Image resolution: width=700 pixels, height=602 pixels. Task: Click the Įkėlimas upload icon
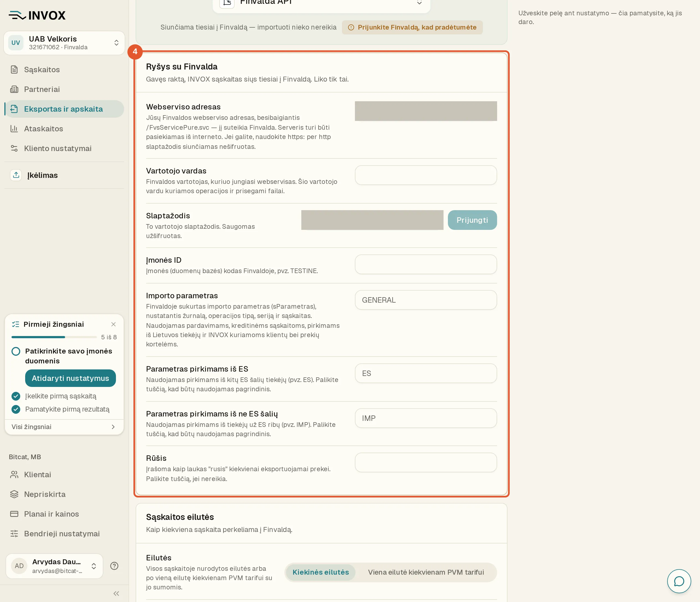(16, 175)
